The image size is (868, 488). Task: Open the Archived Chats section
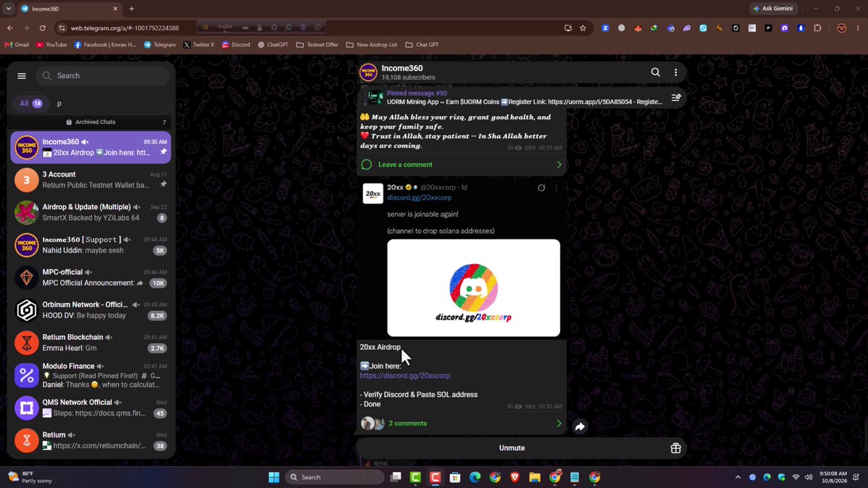91,122
